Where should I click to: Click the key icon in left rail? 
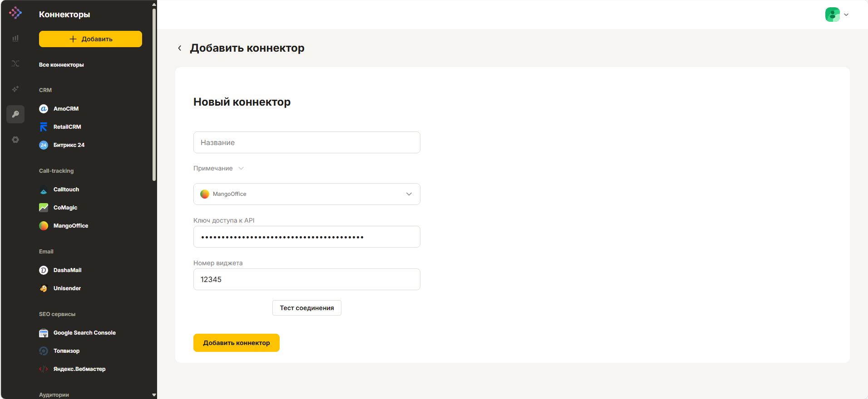(15, 114)
